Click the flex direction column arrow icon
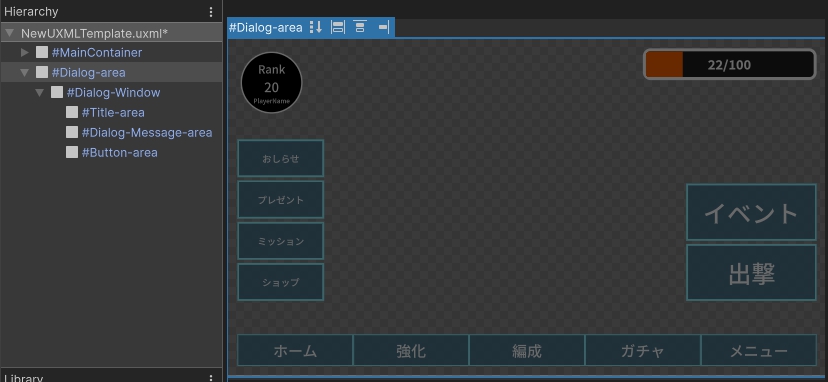Image resolution: width=828 pixels, height=382 pixels. click(x=316, y=27)
